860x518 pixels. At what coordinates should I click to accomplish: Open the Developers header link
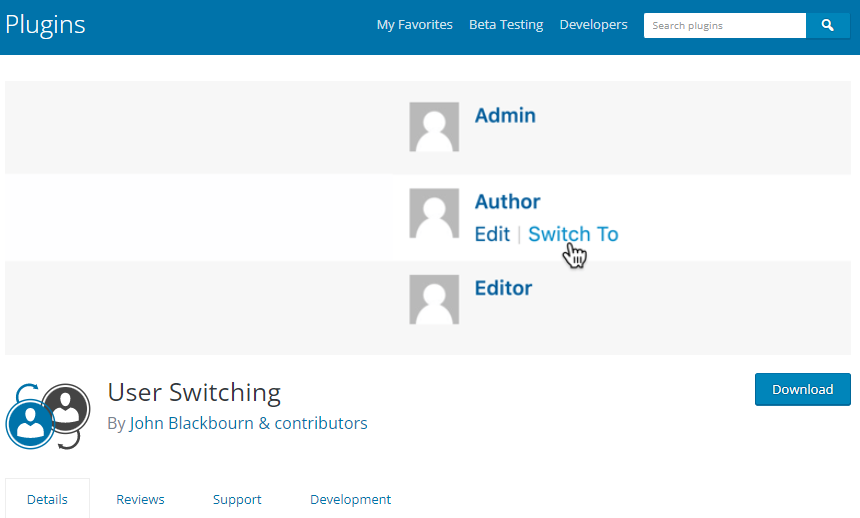click(593, 25)
